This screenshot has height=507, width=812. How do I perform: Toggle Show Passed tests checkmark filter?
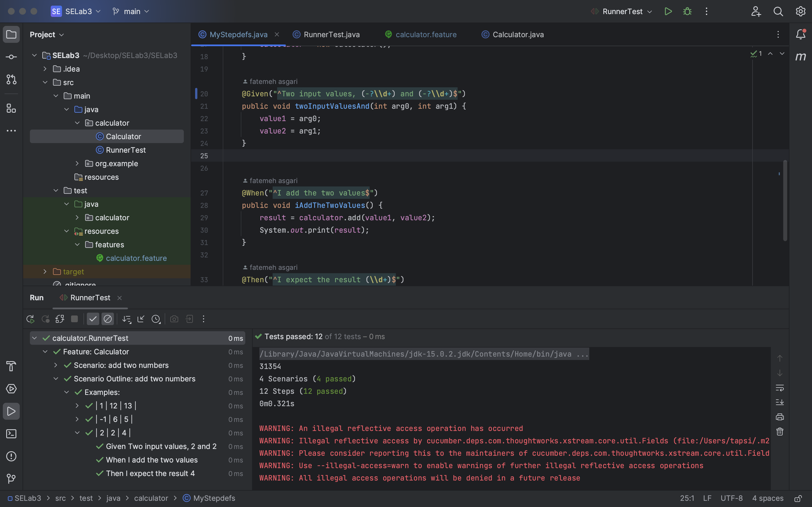pos(93,319)
